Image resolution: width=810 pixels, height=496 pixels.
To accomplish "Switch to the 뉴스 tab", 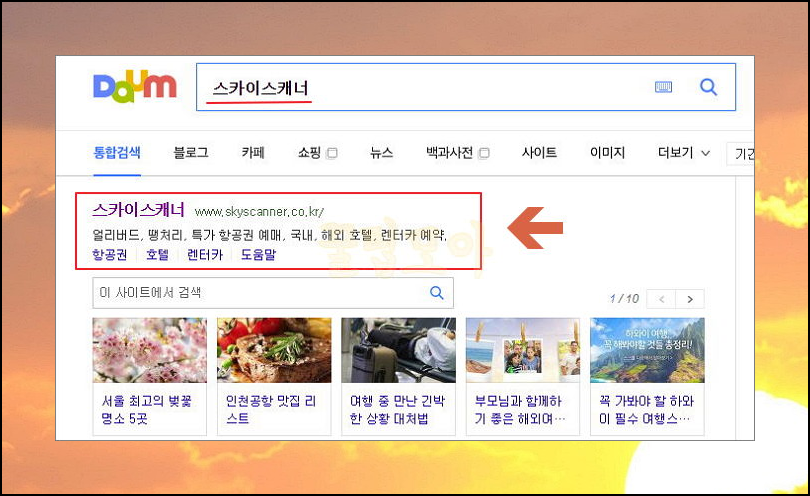I will coord(381,152).
